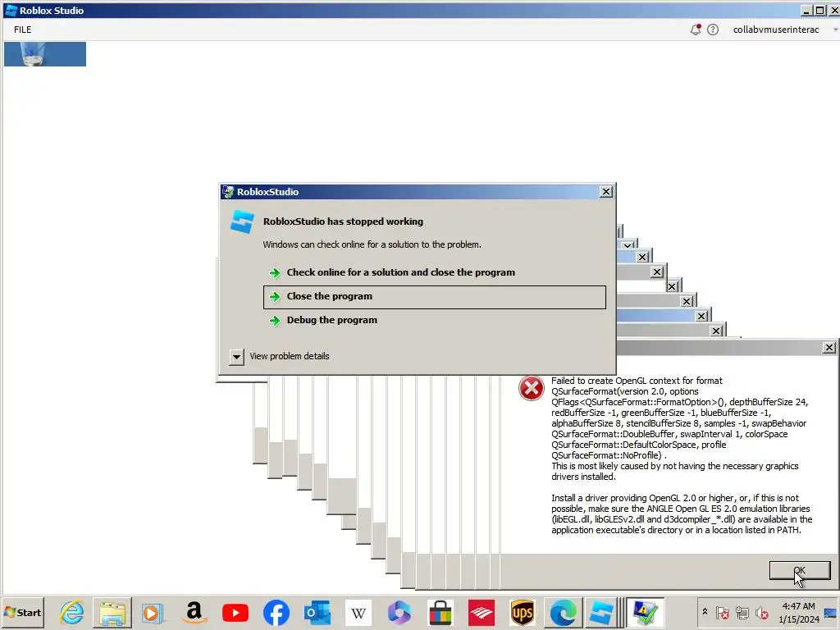Open the help question mark icon
840x630 pixels.
pyautogui.click(x=713, y=30)
